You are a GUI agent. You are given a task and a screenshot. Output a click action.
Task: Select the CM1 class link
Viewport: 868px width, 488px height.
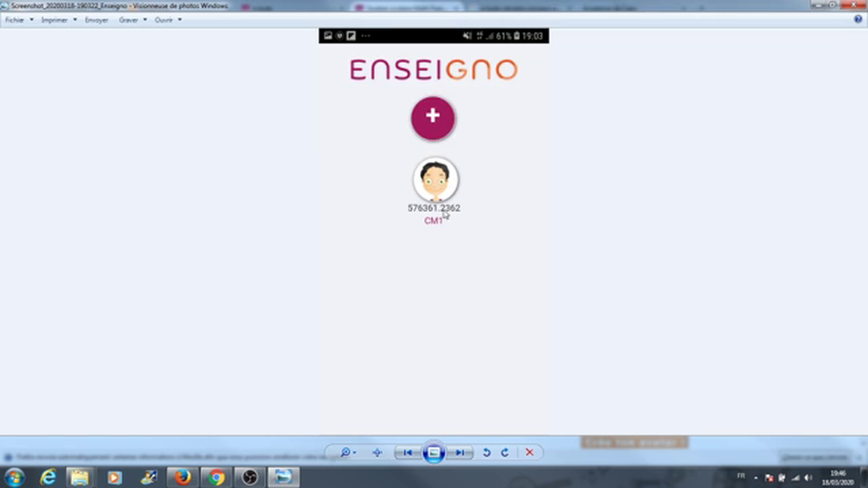pyautogui.click(x=433, y=220)
